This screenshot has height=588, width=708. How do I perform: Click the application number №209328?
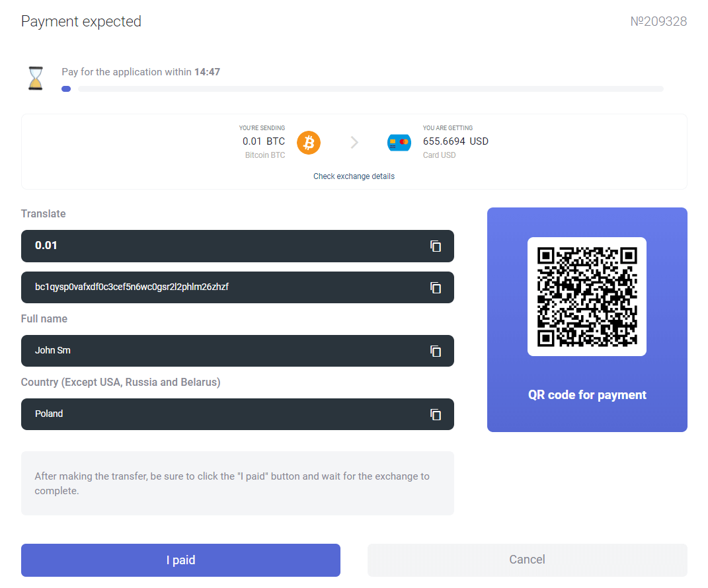tap(658, 22)
